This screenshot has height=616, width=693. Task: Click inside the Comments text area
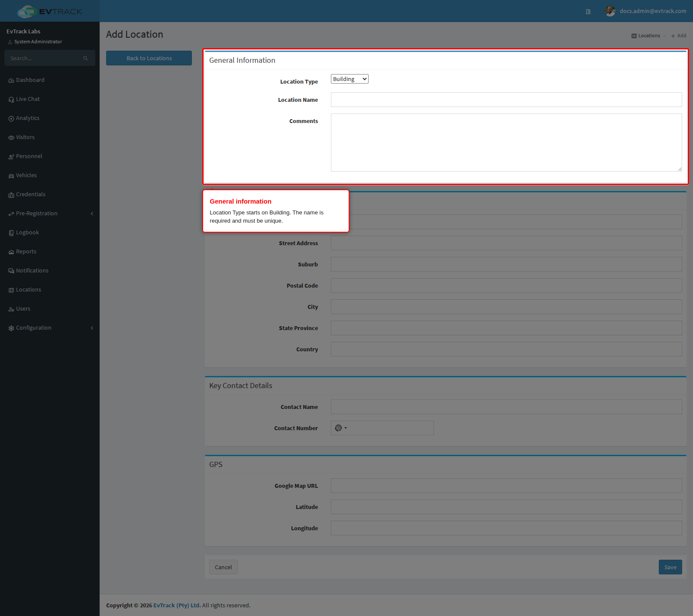point(506,143)
